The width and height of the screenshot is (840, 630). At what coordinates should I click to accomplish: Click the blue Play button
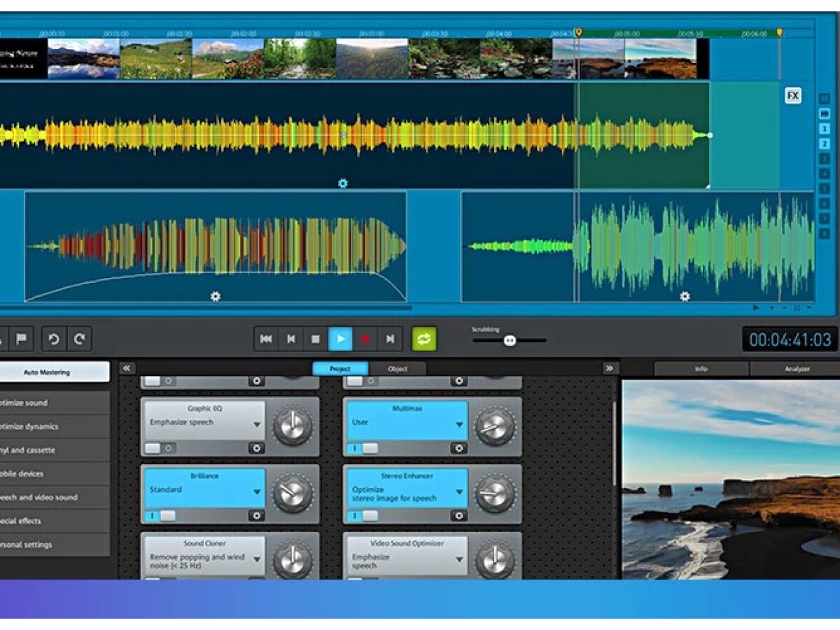[341, 339]
